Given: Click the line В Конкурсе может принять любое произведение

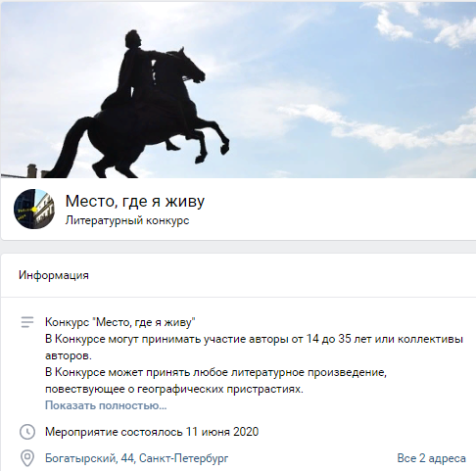Looking at the screenshot, I should 215,372.
